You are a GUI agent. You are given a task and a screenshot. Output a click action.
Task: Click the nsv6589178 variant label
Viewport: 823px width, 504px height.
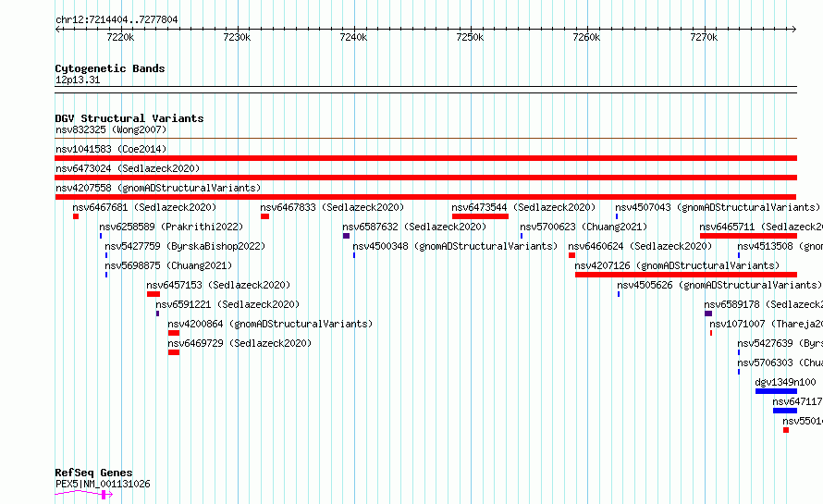click(763, 304)
